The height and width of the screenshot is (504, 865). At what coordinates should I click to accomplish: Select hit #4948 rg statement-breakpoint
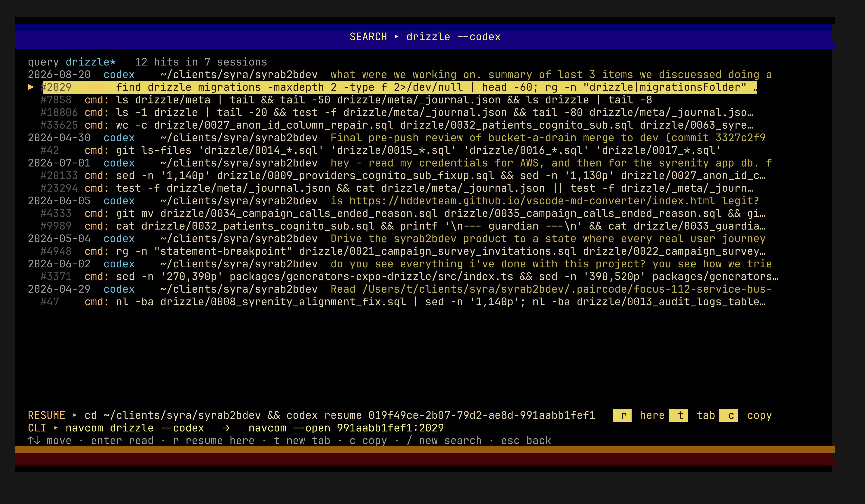[403, 251]
